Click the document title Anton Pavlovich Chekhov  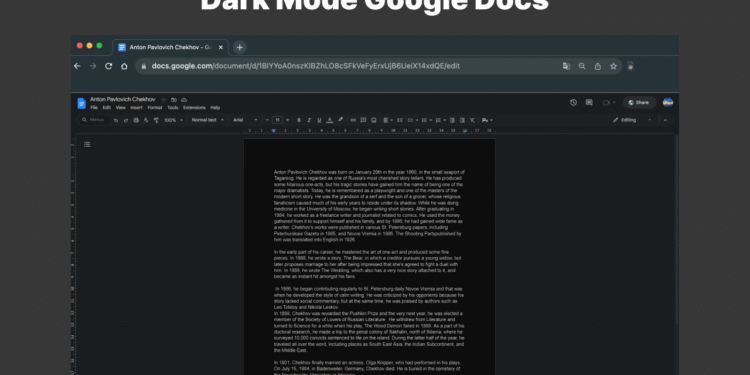tap(123, 99)
